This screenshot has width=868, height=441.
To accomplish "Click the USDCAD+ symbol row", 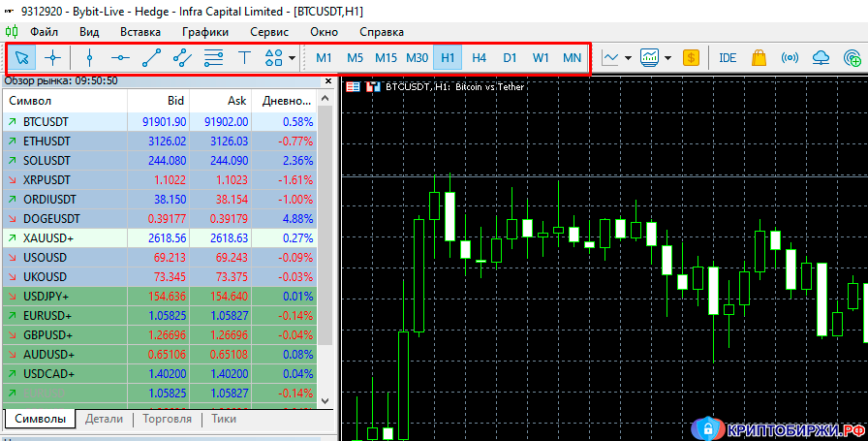I will coord(160,374).
